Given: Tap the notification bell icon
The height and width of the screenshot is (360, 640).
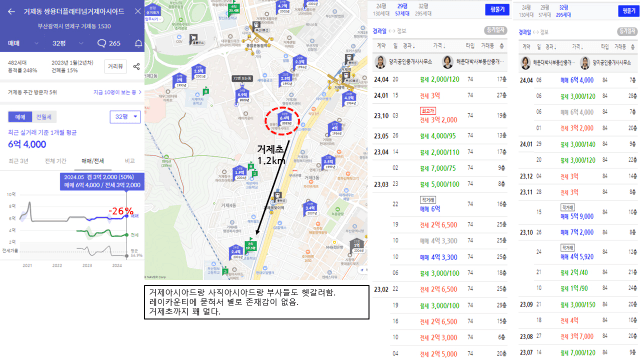Looking at the screenshot, I should click(138, 43).
